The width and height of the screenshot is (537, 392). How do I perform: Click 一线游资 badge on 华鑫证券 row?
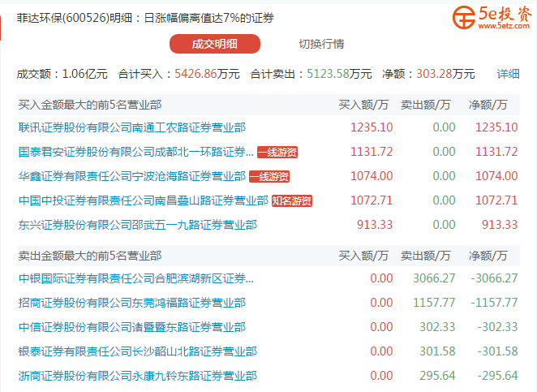pos(269,176)
